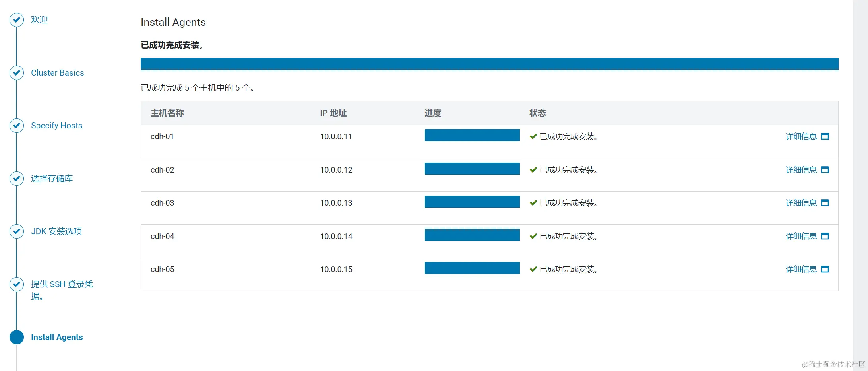This screenshot has width=868, height=371.
Task: Go to the JDK 安装选项 step
Action: 56,231
